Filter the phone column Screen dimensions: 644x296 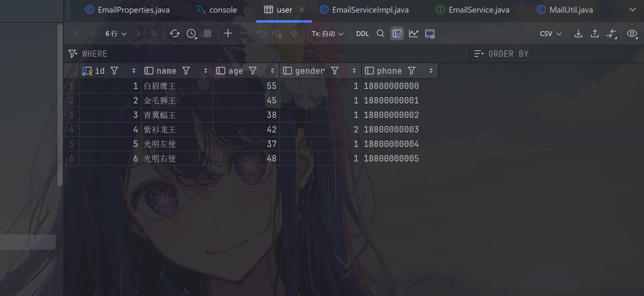click(x=412, y=71)
